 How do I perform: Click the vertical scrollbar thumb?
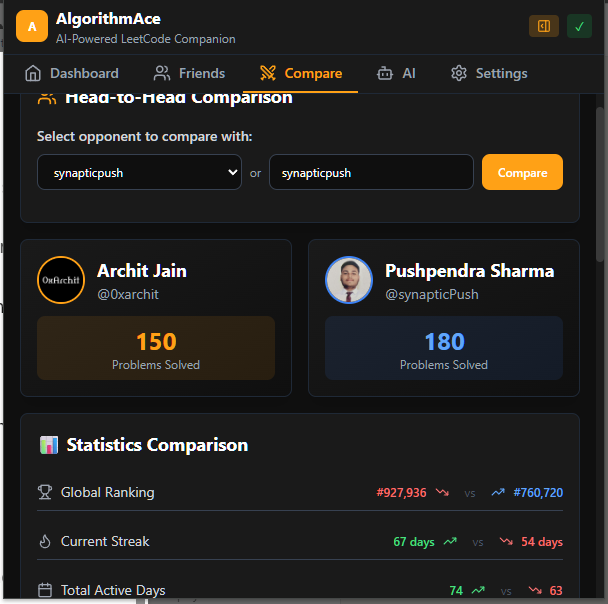pyautogui.click(x=600, y=185)
